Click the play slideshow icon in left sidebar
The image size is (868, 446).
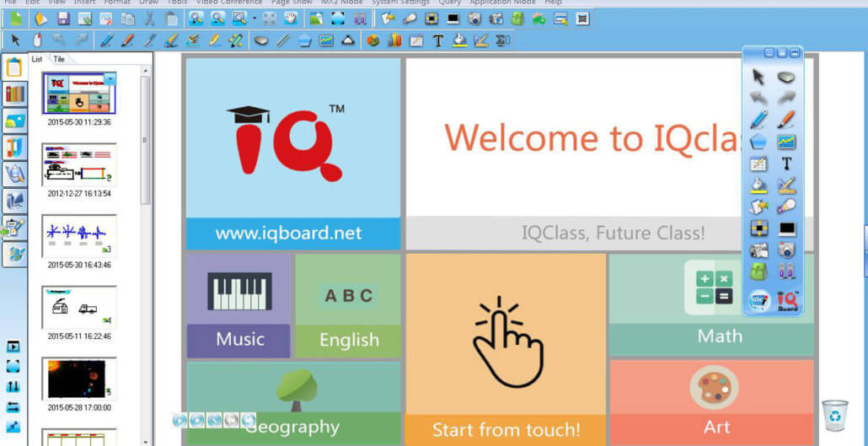pos(13,347)
